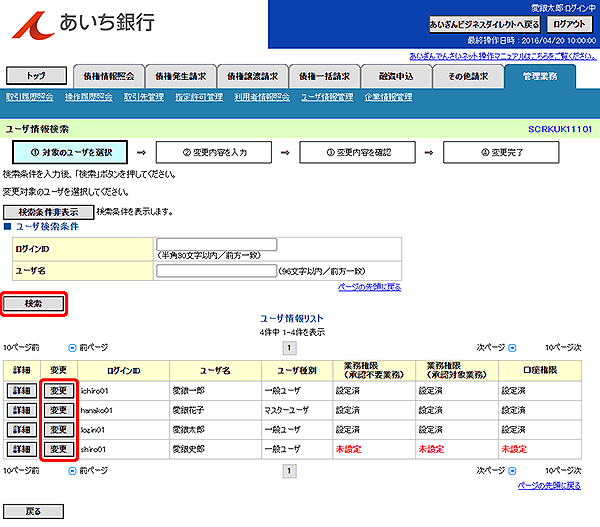The image size is (600, 527).
Task: Click 変更 for user shiro01
Action: (59, 449)
